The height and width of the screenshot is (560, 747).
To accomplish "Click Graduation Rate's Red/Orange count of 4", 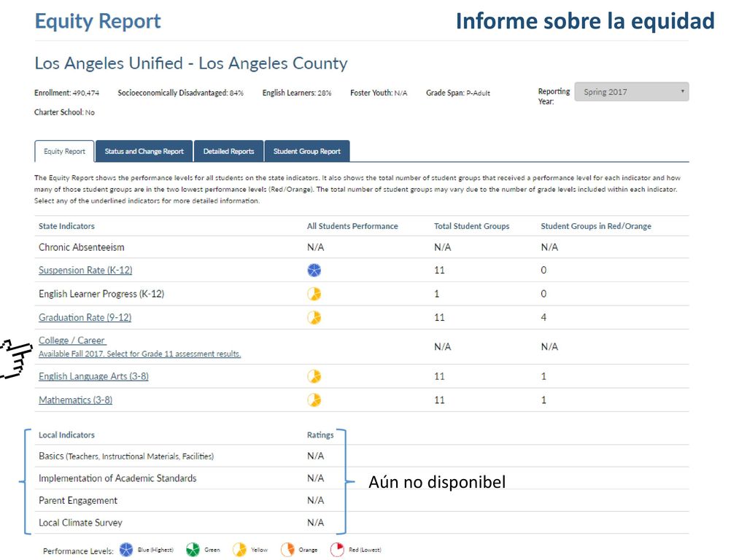I will 543,317.
